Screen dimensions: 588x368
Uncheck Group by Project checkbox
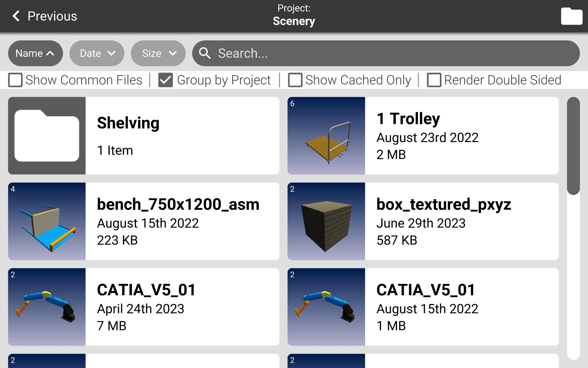point(165,80)
